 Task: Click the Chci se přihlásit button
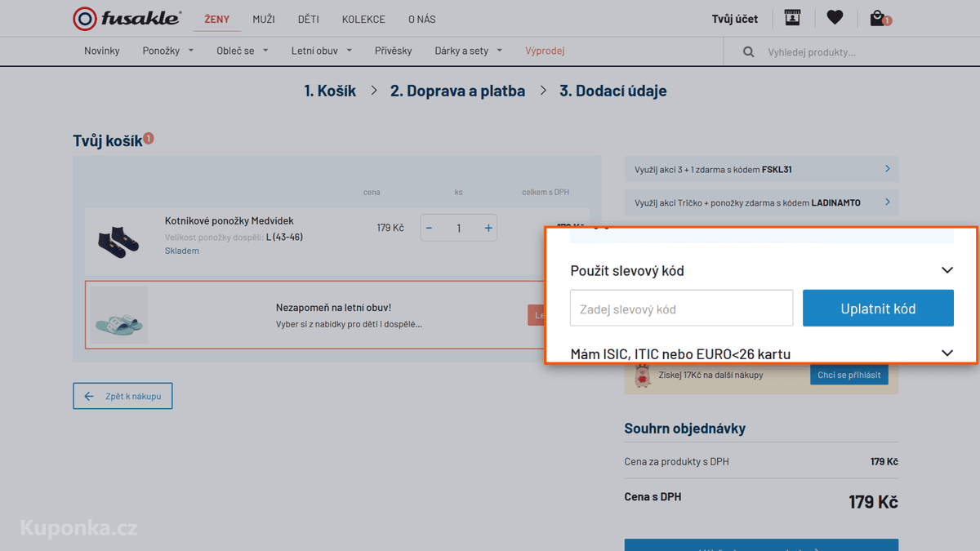pos(849,375)
